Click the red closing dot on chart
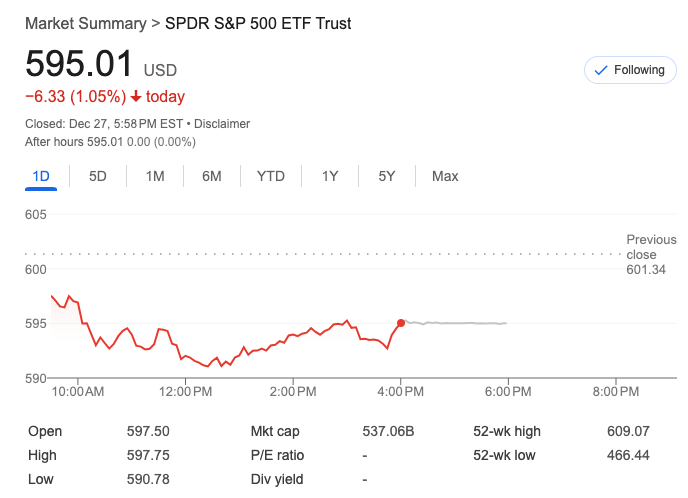This screenshot has height=498, width=688. pyautogui.click(x=401, y=323)
